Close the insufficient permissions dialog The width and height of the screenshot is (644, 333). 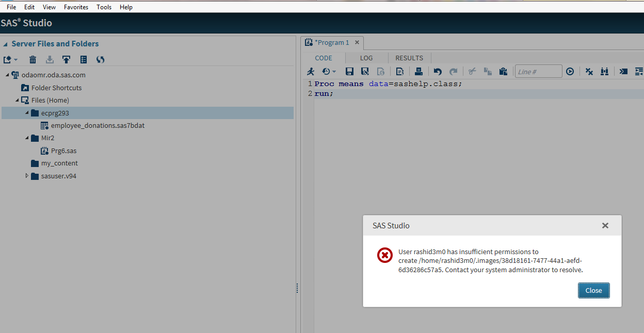point(593,290)
